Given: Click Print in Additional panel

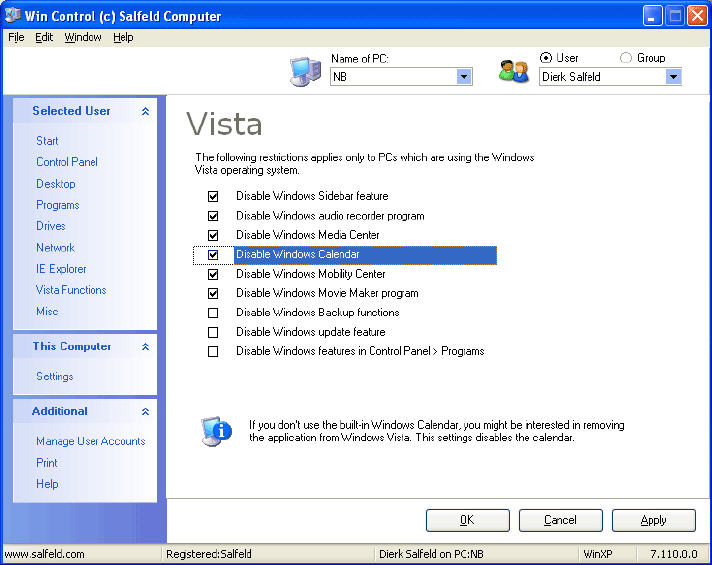Looking at the screenshot, I should [x=47, y=463].
